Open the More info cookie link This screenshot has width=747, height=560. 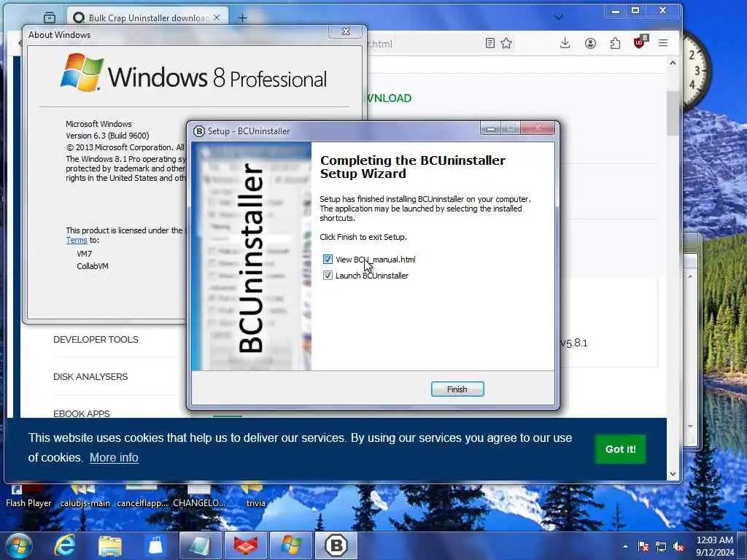[114, 458]
